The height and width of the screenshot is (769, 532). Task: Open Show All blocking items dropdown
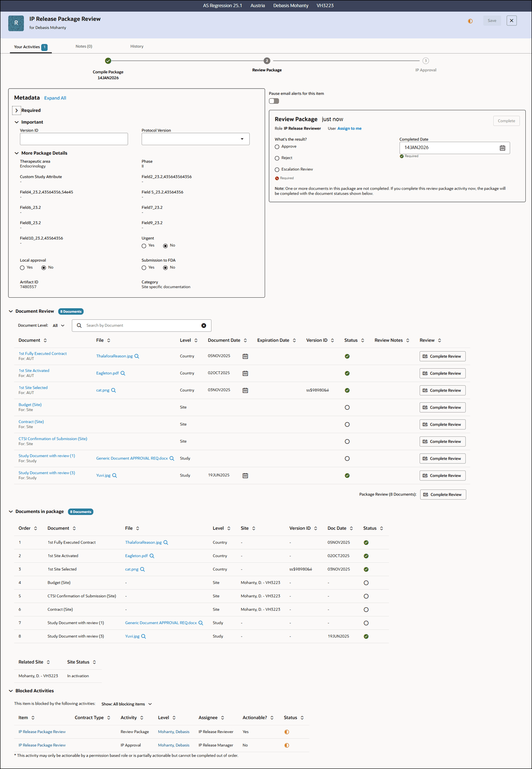tap(127, 704)
